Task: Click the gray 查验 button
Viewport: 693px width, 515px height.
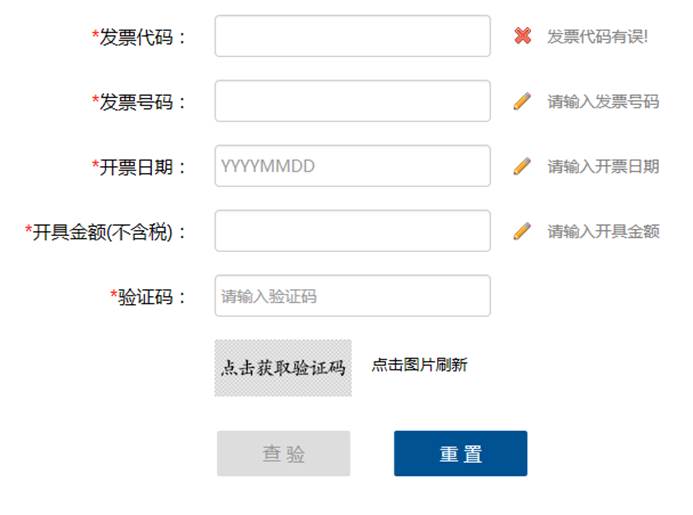Action: click(284, 454)
